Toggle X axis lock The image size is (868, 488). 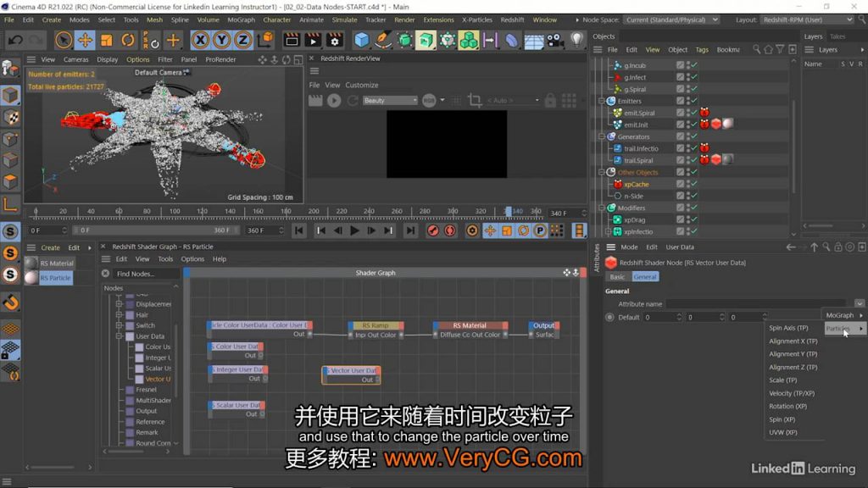click(200, 40)
